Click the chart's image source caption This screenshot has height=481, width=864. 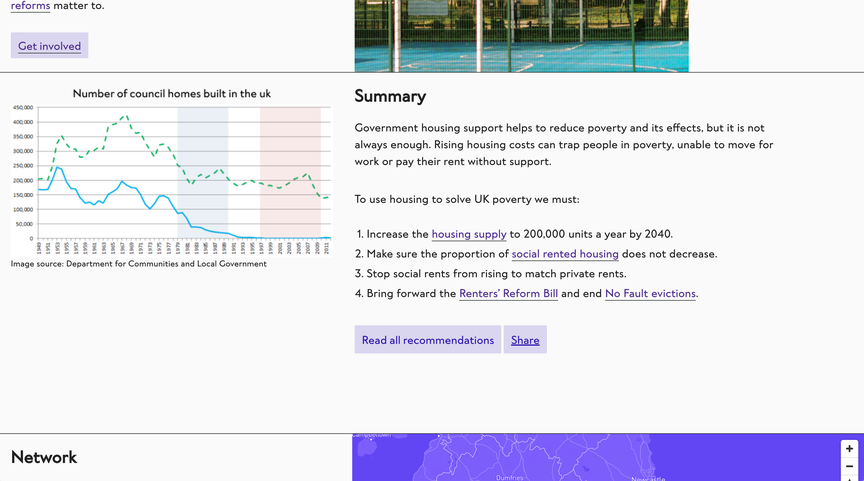tap(139, 264)
